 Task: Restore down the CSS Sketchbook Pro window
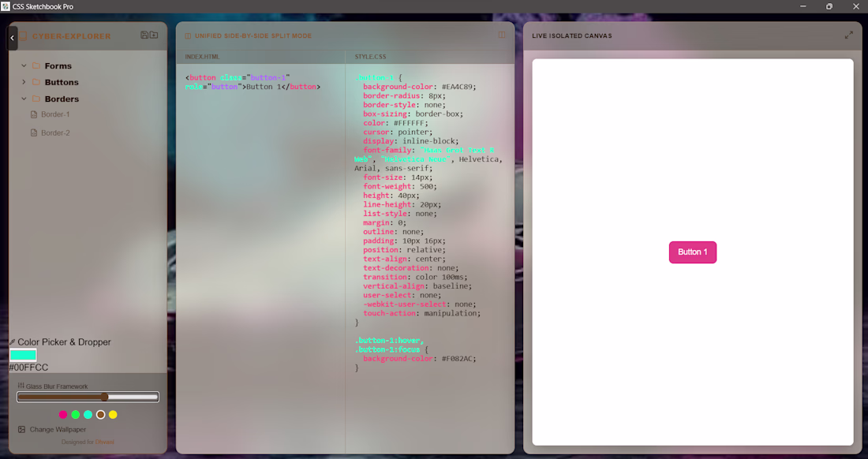(x=829, y=6)
